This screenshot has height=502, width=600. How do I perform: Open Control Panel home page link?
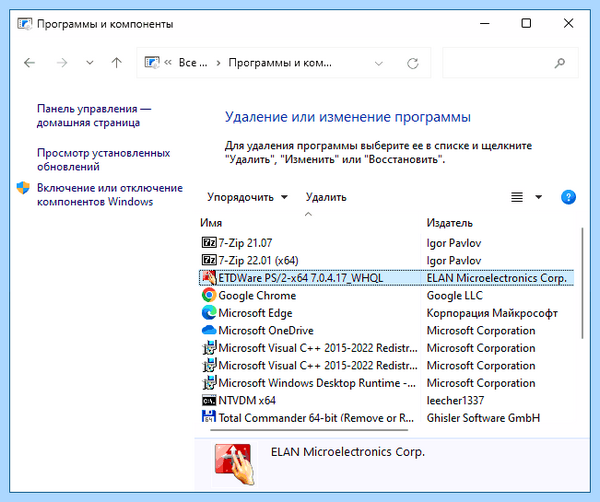tap(94, 116)
